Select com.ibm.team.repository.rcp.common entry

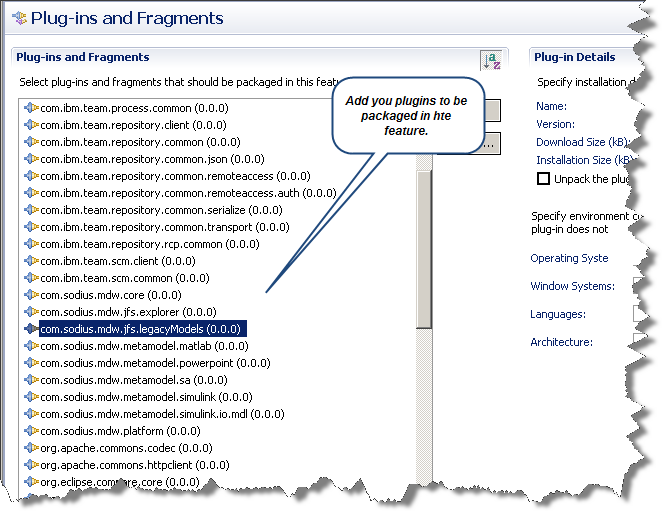click(x=150, y=244)
